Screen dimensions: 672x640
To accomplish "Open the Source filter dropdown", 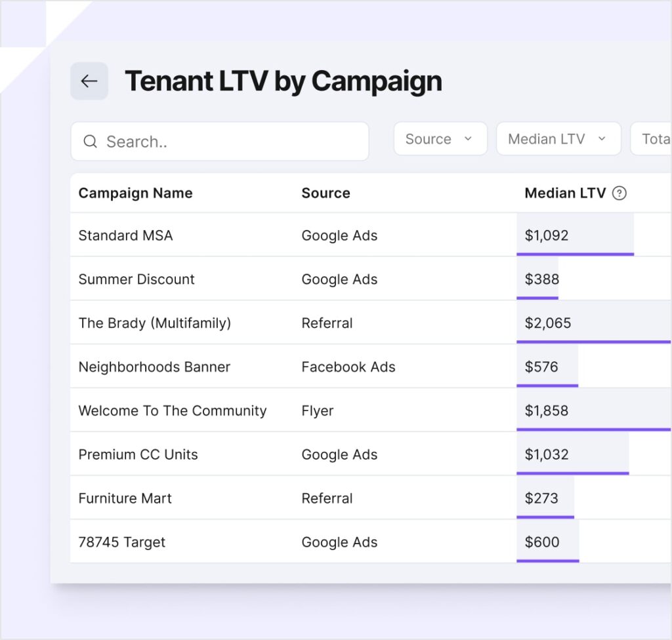I will click(x=440, y=139).
